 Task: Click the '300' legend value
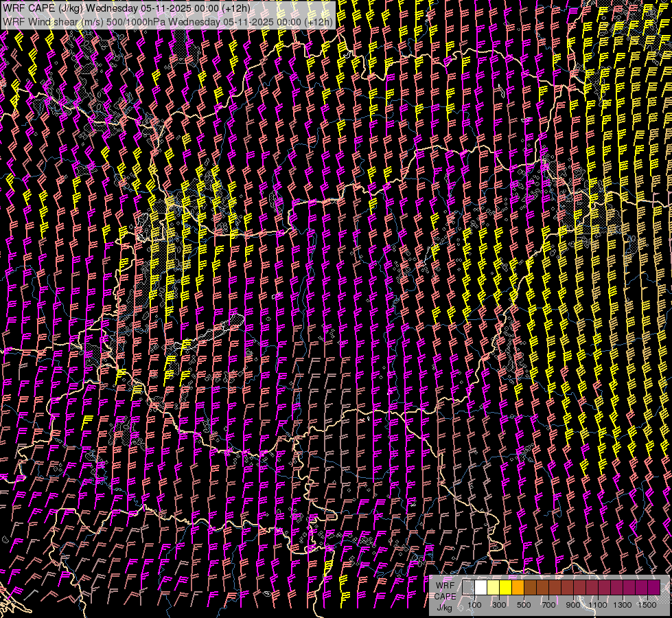pyautogui.click(x=499, y=605)
